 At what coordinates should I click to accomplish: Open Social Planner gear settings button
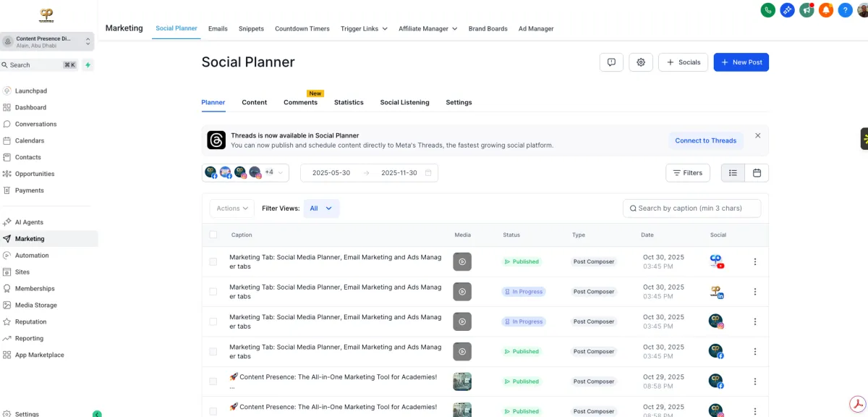641,62
